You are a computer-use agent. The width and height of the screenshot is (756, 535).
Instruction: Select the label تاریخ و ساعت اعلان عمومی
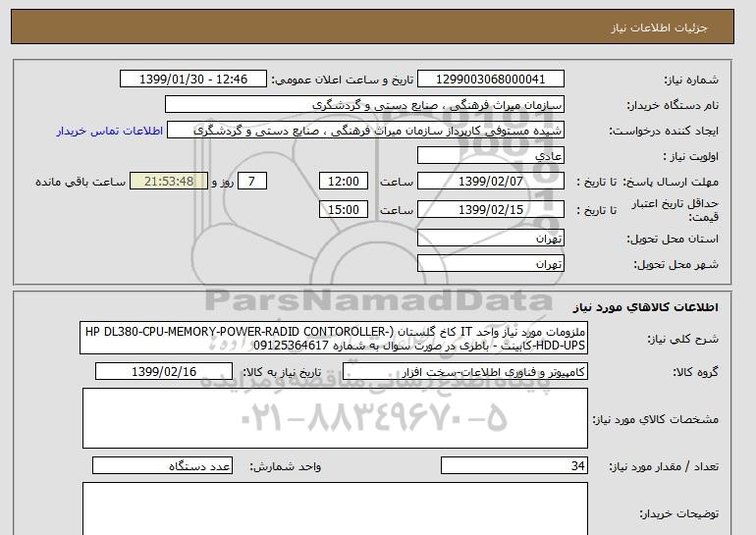pyautogui.click(x=343, y=80)
